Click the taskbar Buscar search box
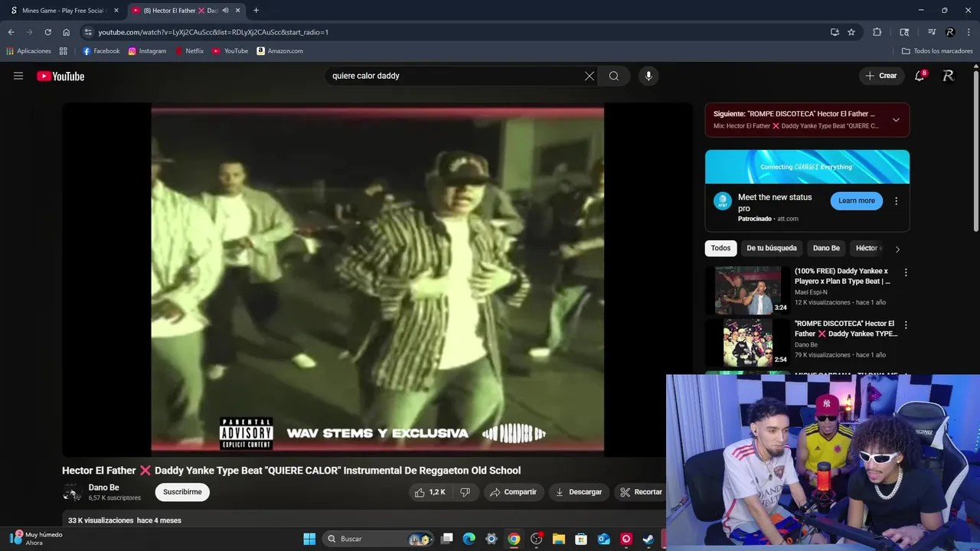Screen dimensions: 980x551 pyautogui.click(x=378, y=539)
